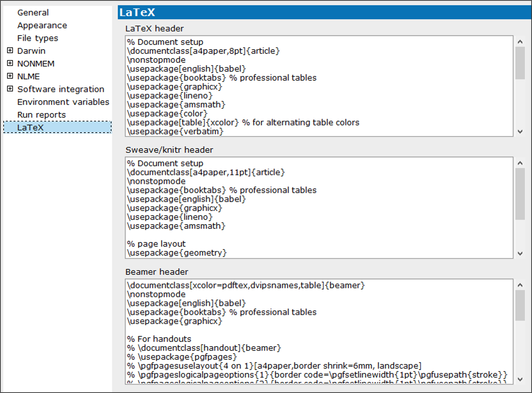Expand the NONMEM tree node
Viewport: 532px width, 393px height.
click(x=10, y=63)
